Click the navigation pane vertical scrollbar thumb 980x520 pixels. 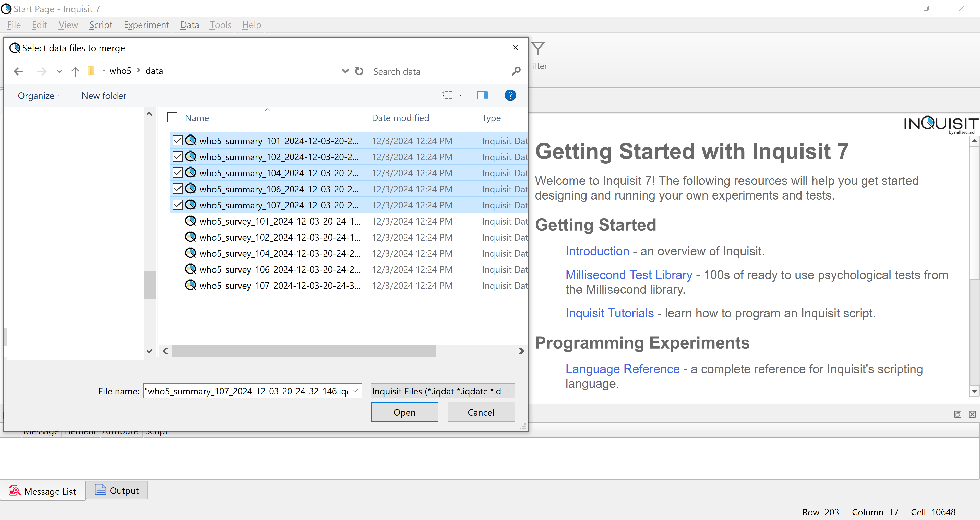click(x=150, y=284)
